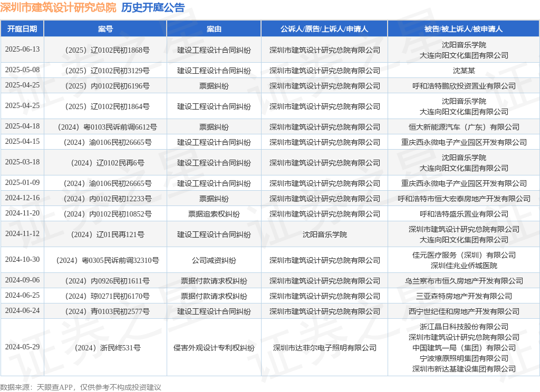
Task: Click cause 公司减资纠纷
Action: coord(214,260)
